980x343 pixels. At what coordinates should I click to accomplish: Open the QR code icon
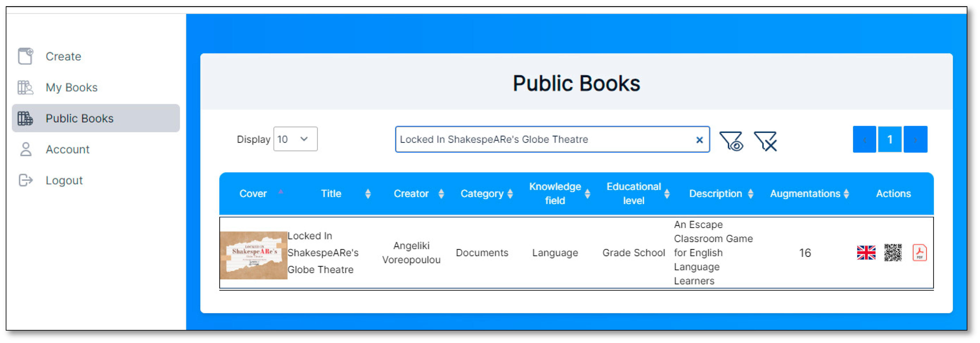(x=892, y=253)
